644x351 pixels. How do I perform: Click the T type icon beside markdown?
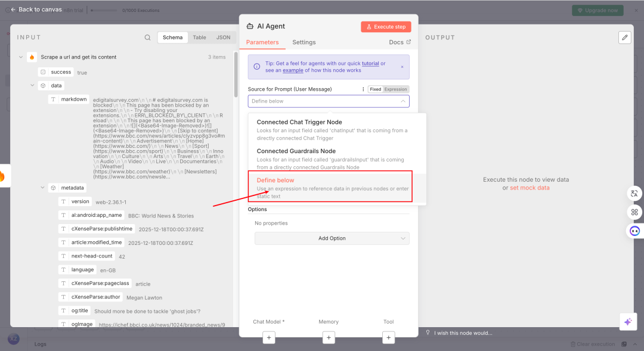click(x=54, y=100)
